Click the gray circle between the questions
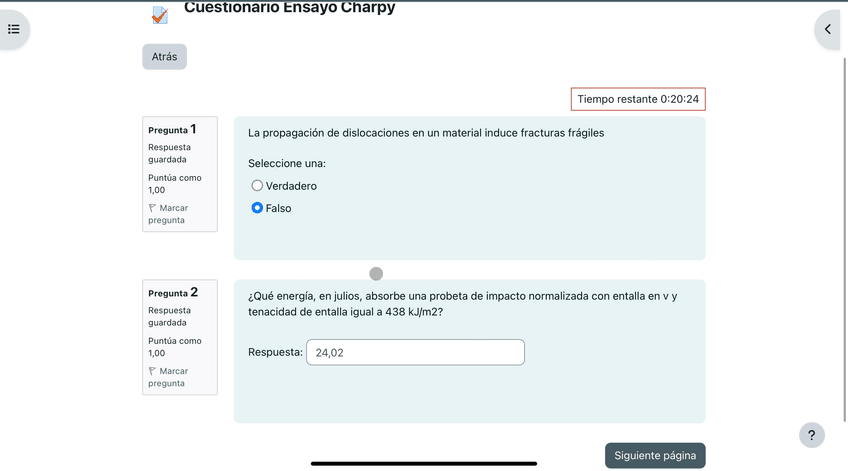848x471 pixels. tap(376, 273)
